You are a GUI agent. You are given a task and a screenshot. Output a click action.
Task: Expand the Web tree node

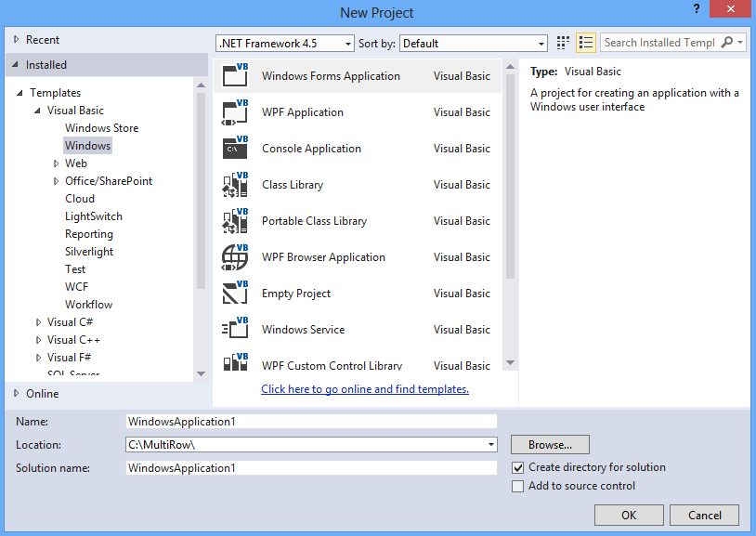56,163
